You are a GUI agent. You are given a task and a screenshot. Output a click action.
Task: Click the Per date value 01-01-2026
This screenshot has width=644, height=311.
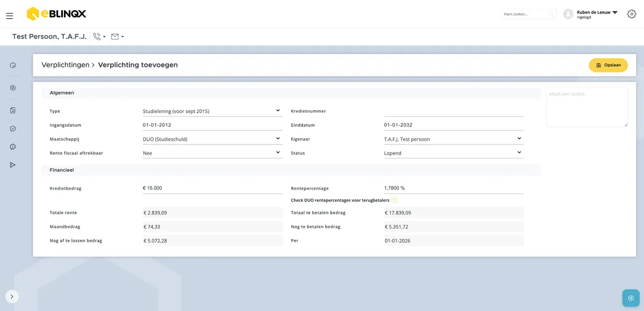coord(454,241)
